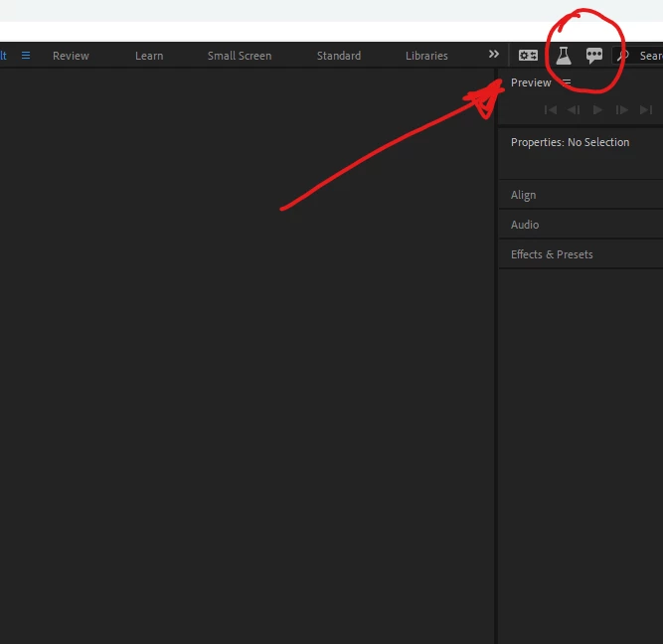This screenshot has width=663, height=644.
Task: Select the Preview panel tab
Action: 531,82
